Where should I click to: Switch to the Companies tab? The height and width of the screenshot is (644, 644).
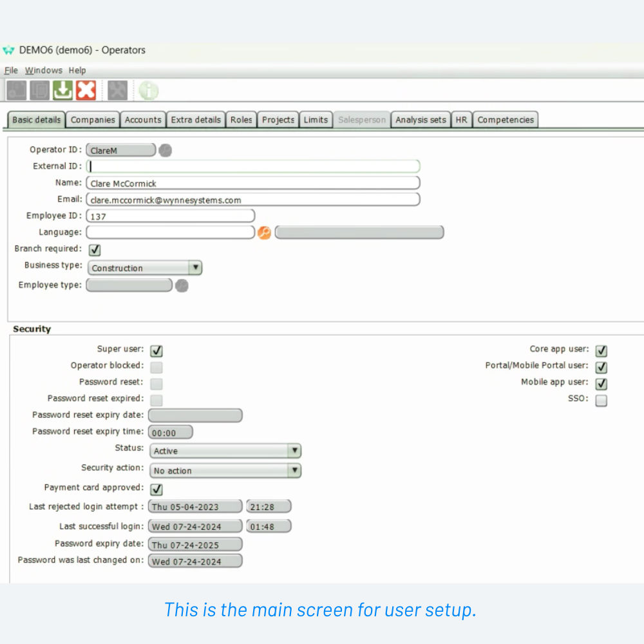[93, 120]
